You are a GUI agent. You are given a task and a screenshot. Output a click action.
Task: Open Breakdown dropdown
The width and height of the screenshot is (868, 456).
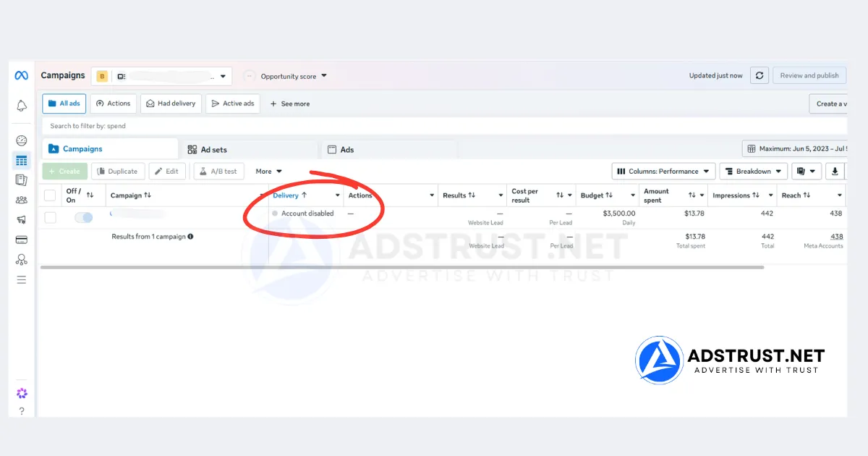(x=753, y=172)
